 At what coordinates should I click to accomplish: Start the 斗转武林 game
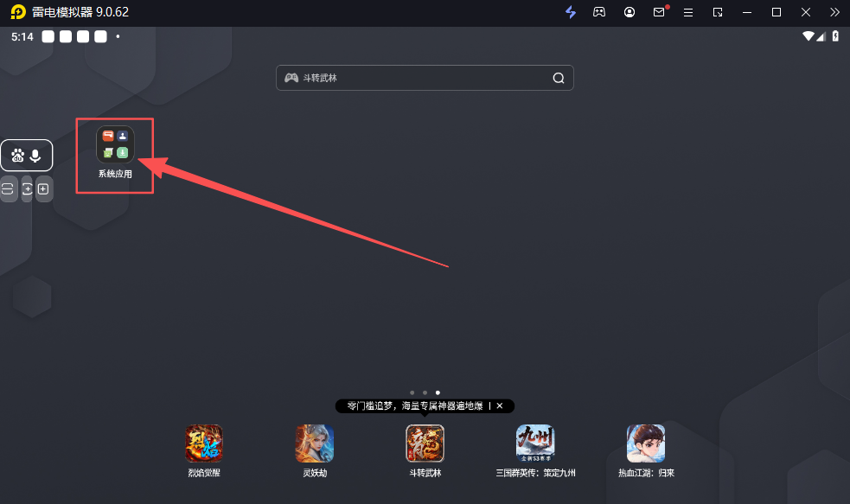[x=425, y=443]
